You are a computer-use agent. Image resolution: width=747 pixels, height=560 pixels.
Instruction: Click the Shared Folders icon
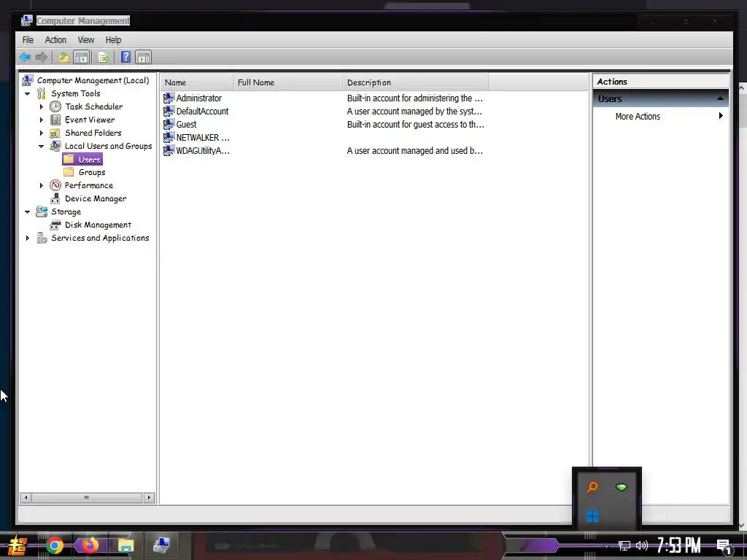tap(55, 133)
